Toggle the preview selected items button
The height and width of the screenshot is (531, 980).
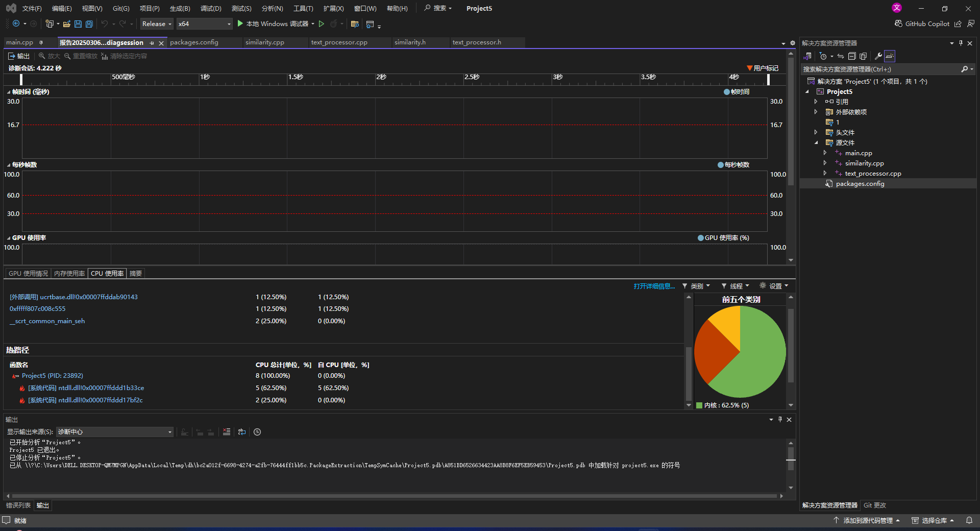(x=890, y=56)
